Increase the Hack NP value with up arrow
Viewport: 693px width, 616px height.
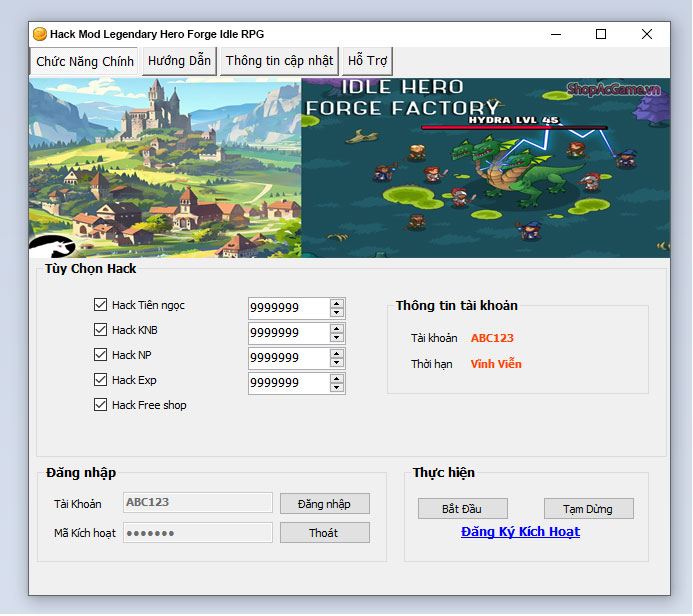coord(337,354)
